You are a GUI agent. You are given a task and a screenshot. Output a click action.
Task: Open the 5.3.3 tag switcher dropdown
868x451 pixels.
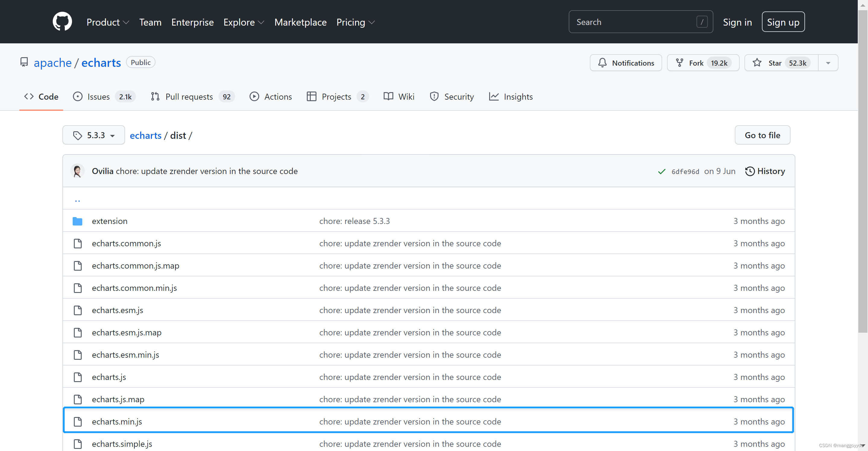click(94, 135)
